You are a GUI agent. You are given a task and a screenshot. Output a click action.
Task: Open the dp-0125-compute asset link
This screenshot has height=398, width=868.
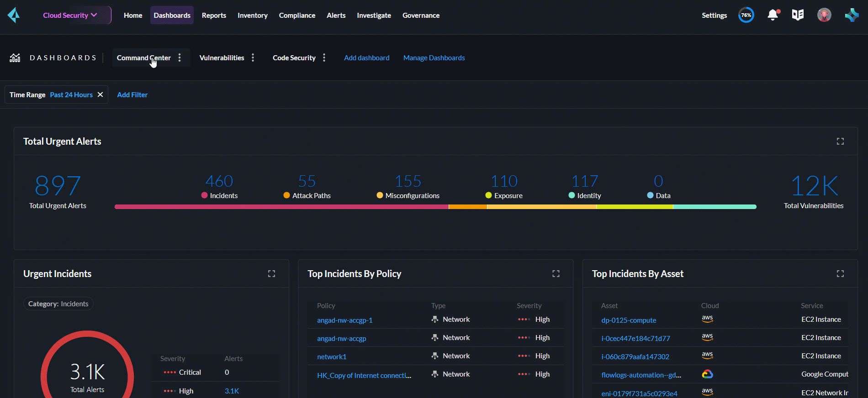[629, 320]
